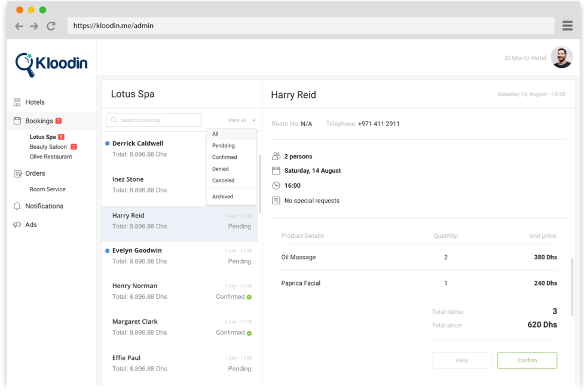The width and height of the screenshot is (587, 392).
Task: Click the red badge next to Bookings
Action: click(59, 121)
